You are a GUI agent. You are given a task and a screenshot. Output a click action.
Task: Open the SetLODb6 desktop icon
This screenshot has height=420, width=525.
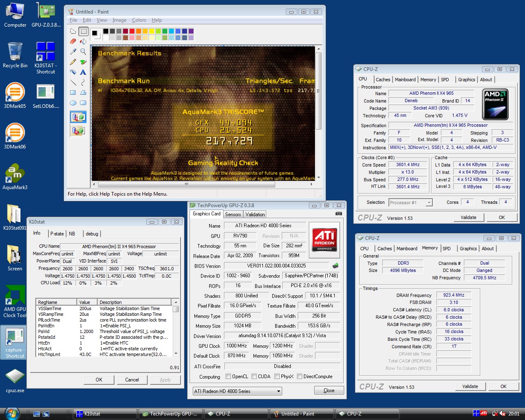(x=46, y=96)
